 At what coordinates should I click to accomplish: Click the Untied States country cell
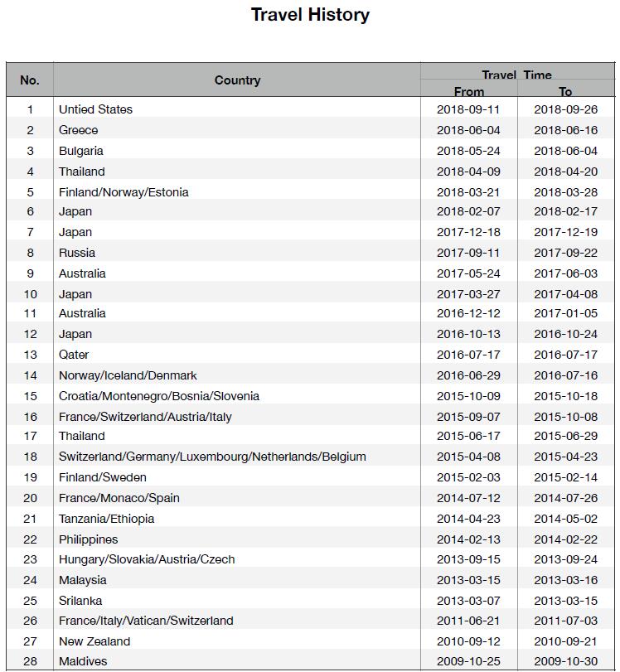[95, 109]
